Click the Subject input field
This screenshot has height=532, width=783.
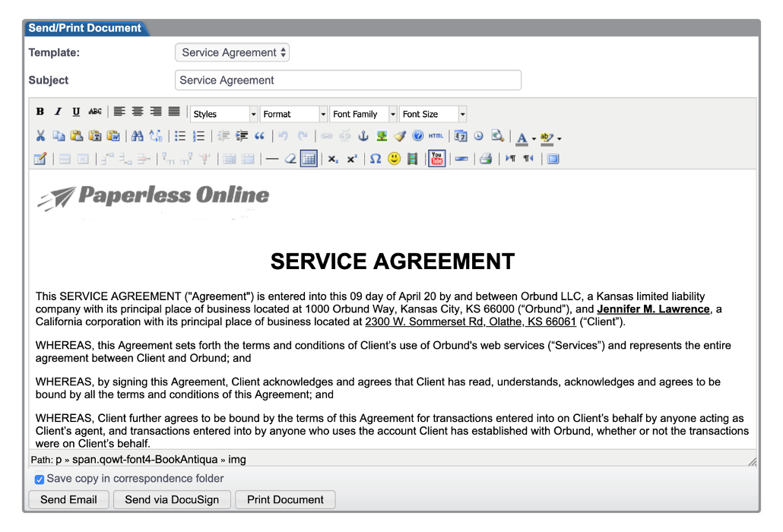pyautogui.click(x=348, y=81)
